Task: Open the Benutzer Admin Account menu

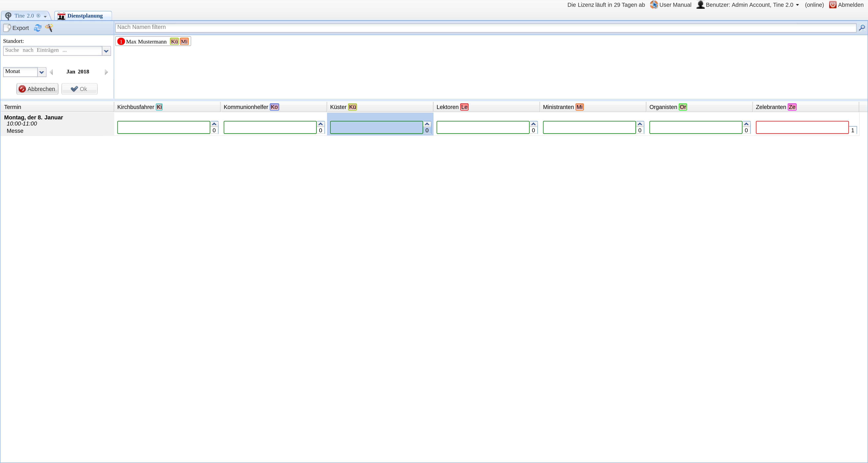Action: coord(748,5)
